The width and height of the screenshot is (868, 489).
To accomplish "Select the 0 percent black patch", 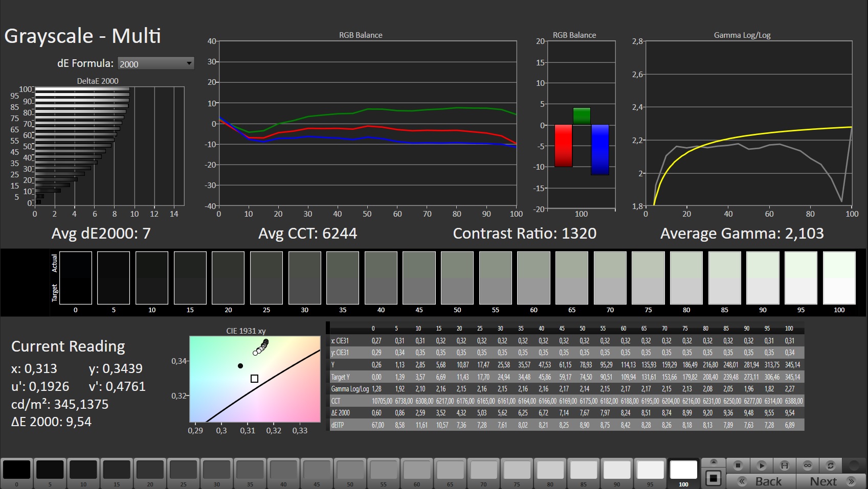I will tap(17, 470).
